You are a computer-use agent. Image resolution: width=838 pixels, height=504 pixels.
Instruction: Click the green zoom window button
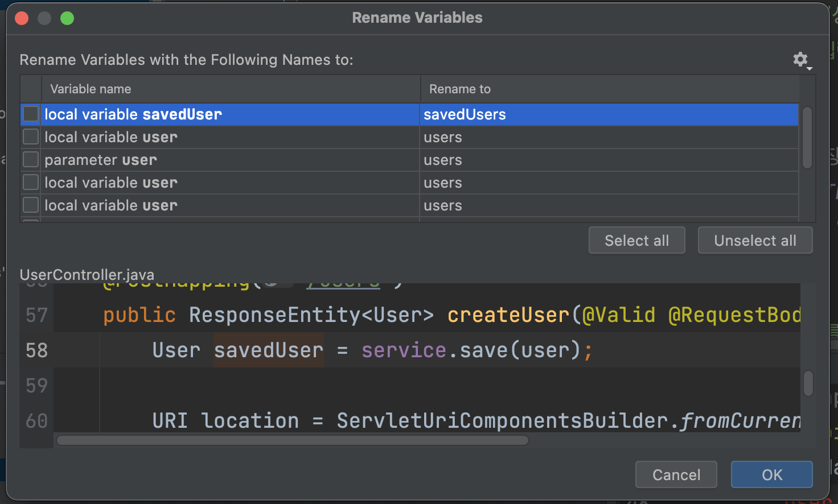coord(67,18)
